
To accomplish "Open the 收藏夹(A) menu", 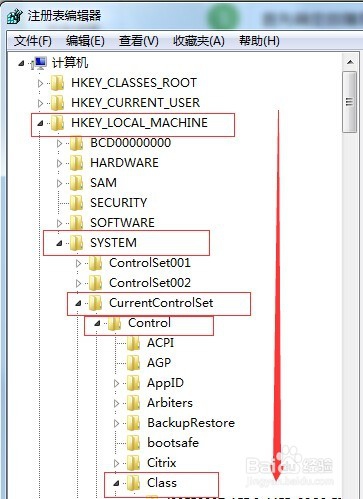I will pyautogui.click(x=199, y=41).
